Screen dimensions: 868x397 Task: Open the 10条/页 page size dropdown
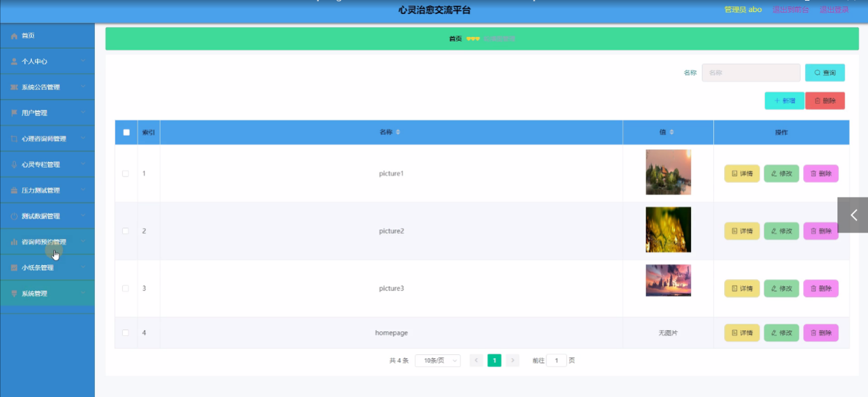click(x=438, y=361)
